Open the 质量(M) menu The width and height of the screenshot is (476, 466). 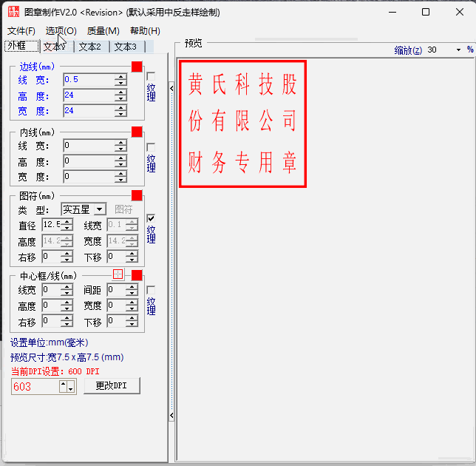103,31
